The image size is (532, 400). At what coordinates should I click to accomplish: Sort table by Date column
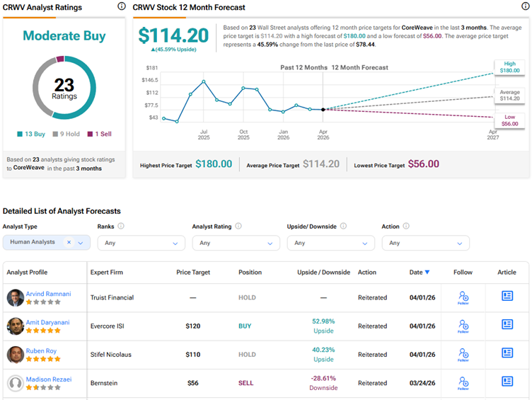[x=420, y=272]
